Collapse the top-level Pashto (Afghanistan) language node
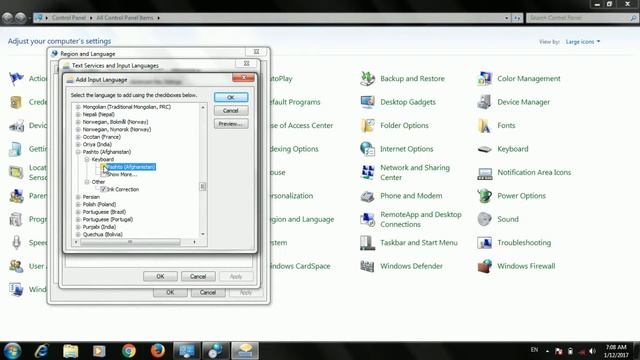This screenshot has width=640, height=360. point(78,152)
